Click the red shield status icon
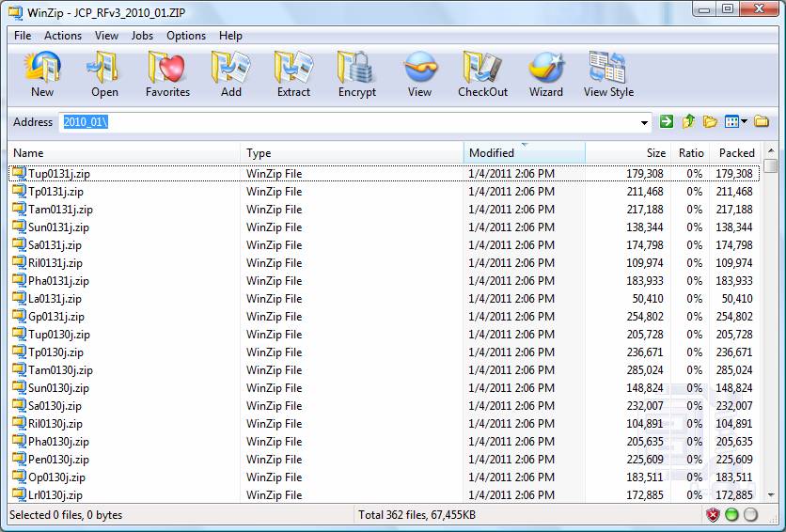This screenshot has height=532, width=786. [713, 514]
